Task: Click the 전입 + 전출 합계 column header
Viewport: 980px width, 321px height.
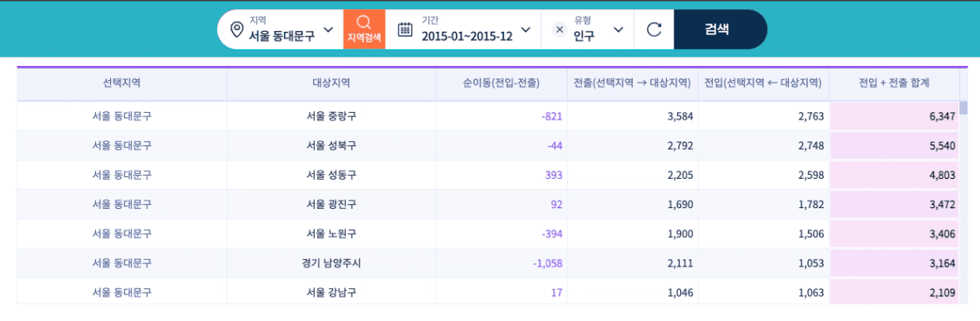Action: [894, 84]
